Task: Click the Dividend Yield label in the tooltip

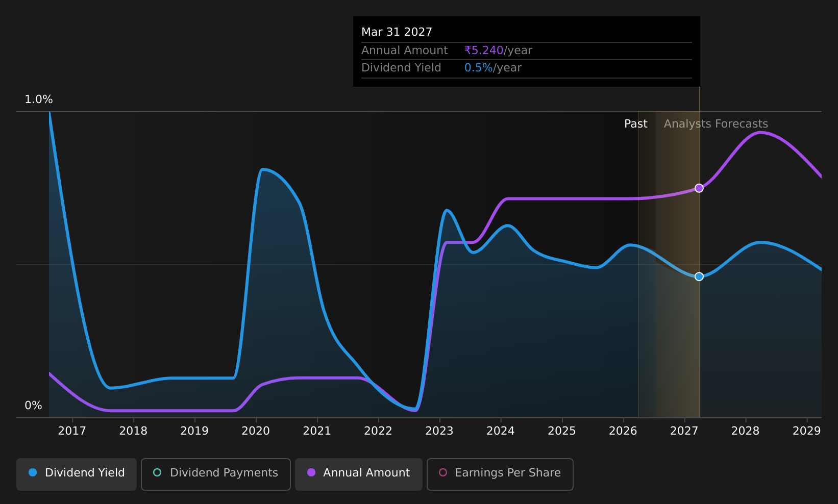Action: [401, 68]
